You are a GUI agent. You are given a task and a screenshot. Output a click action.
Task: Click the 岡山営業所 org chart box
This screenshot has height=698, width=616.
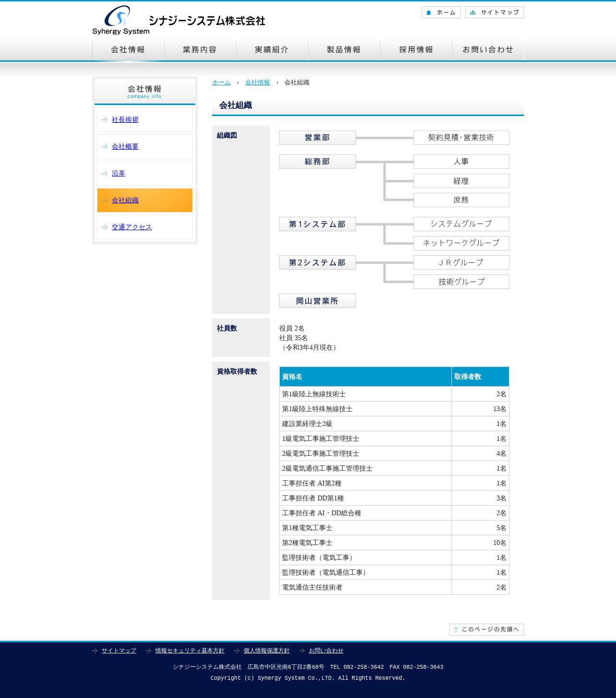(318, 301)
